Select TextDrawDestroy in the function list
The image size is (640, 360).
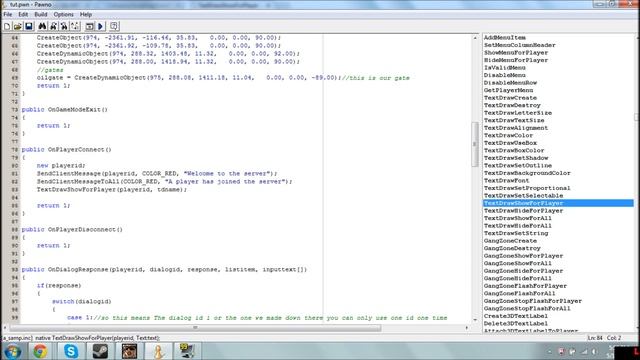pos(512,105)
